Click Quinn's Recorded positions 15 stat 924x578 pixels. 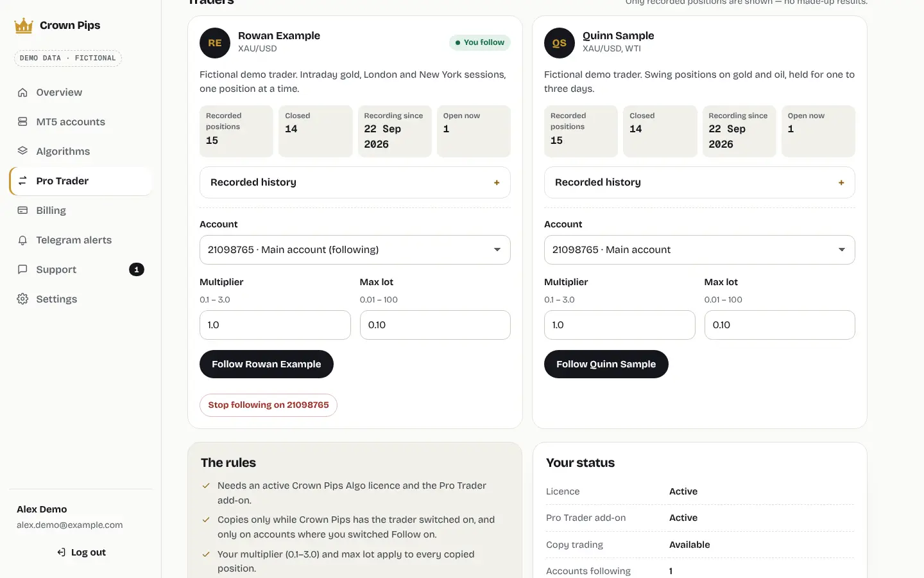pos(581,131)
